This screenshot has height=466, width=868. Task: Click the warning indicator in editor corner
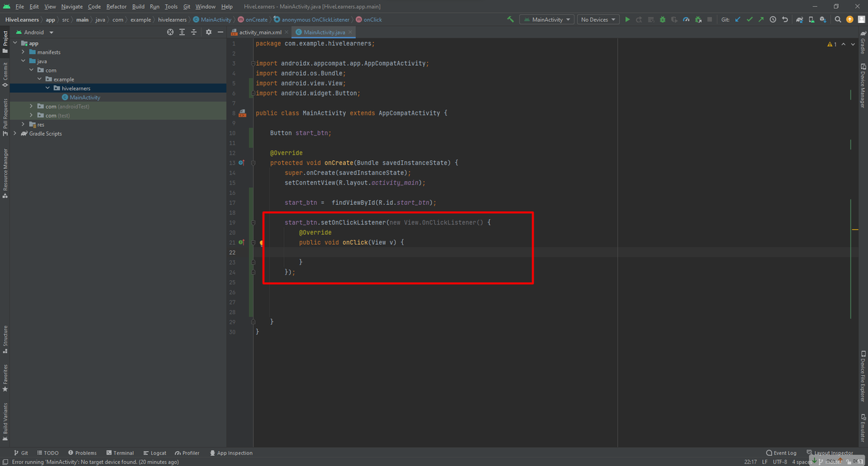click(x=832, y=44)
